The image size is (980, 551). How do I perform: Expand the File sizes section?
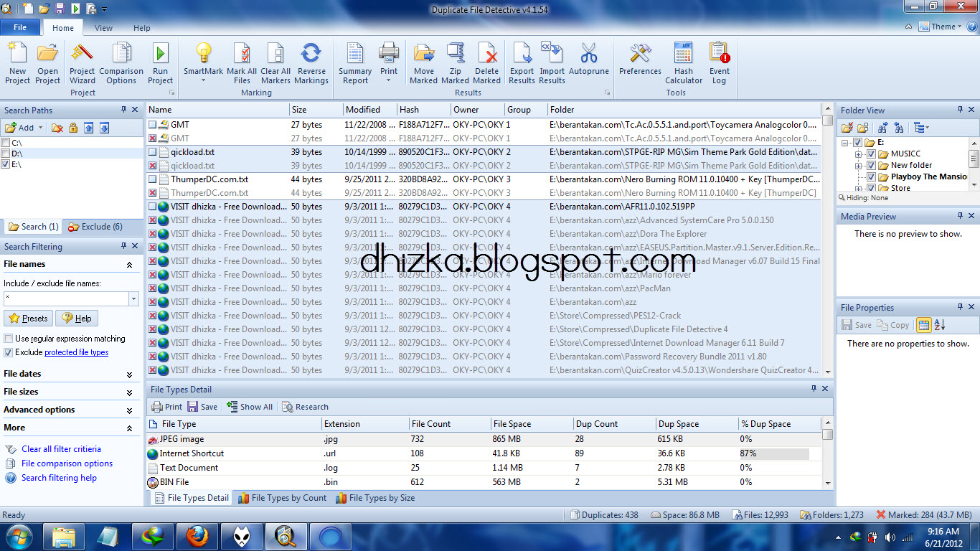(129, 392)
